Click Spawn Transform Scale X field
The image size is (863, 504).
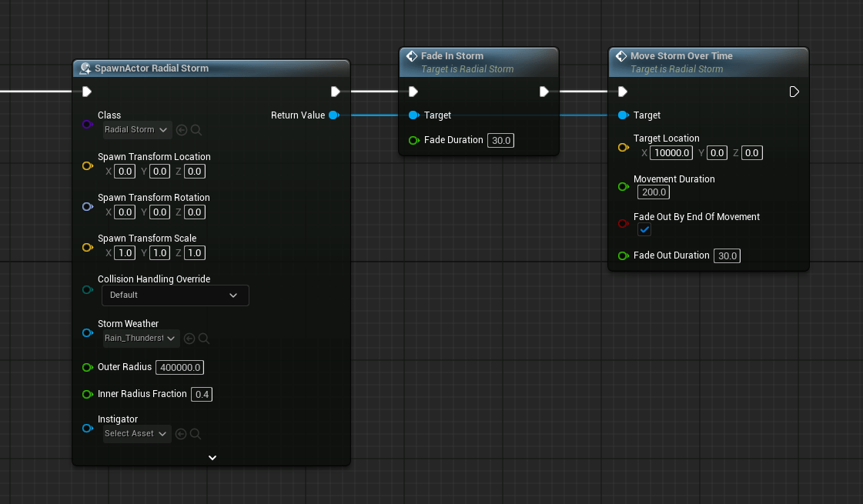[x=125, y=252]
